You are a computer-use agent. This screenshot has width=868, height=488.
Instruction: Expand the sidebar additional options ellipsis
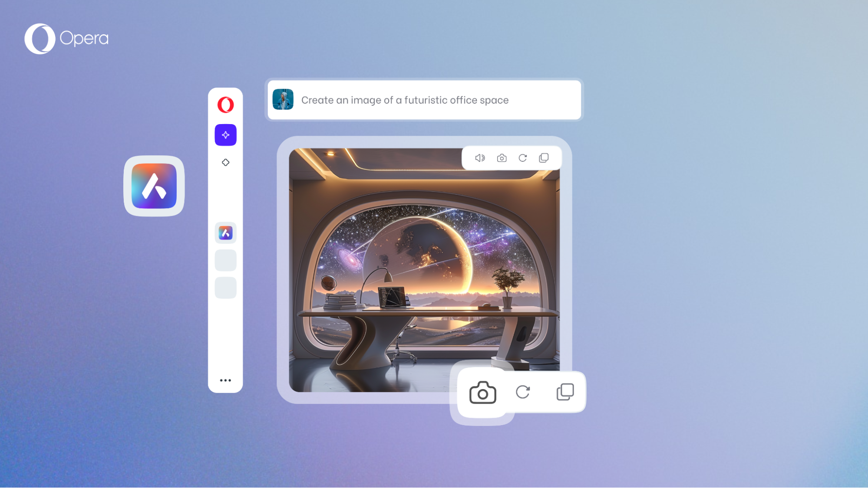(225, 380)
